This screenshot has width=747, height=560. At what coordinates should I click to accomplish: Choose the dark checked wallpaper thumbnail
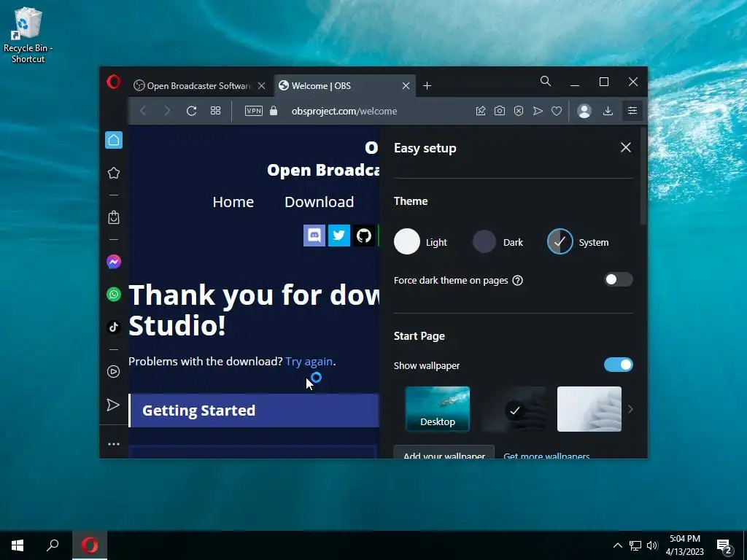pyautogui.click(x=514, y=409)
